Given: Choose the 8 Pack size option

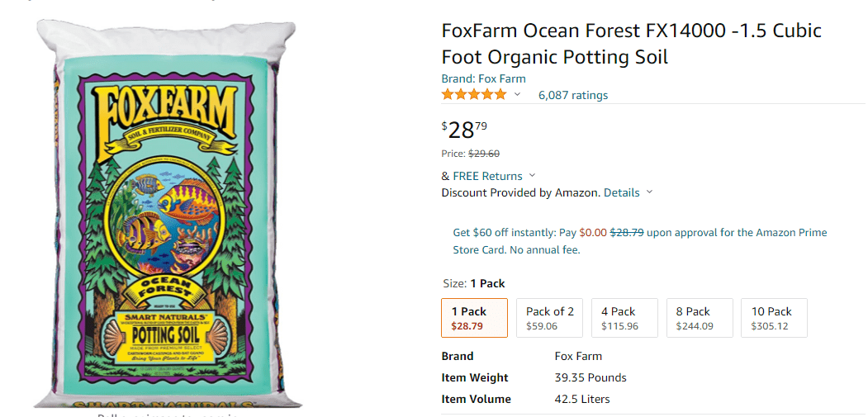Looking at the screenshot, I should [700, 318].
